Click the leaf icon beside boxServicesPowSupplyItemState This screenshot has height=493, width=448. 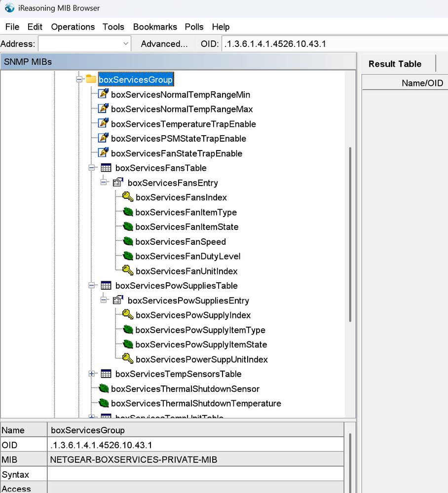coord(128,344)
